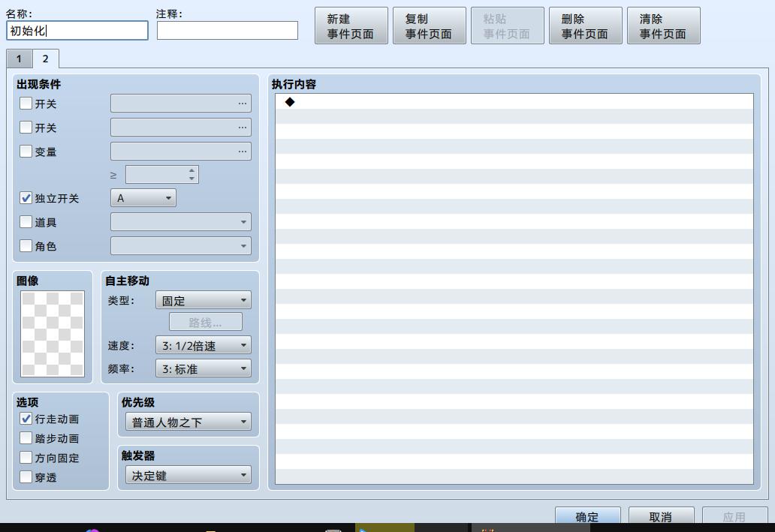Expand the 角色 actor dropdown

point(181,245)
